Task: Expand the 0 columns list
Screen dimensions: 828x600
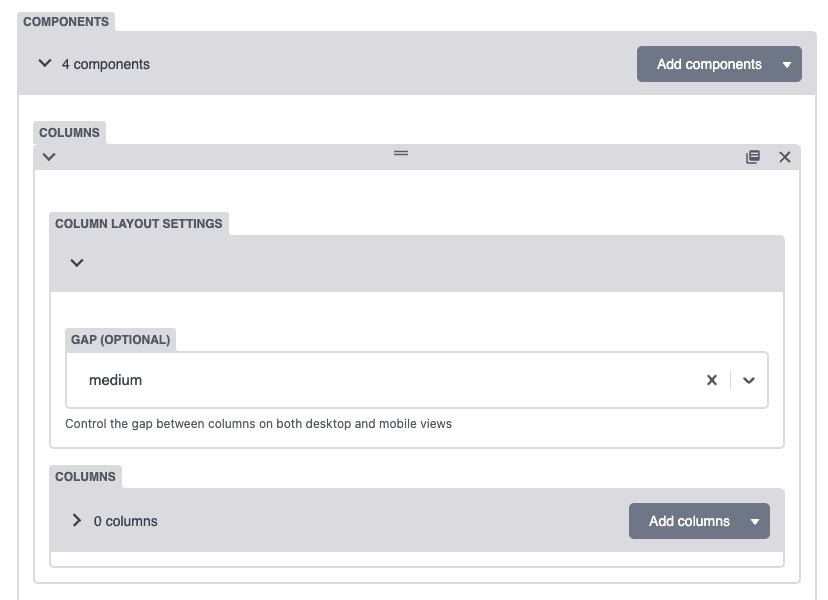Action: point(77,520)
